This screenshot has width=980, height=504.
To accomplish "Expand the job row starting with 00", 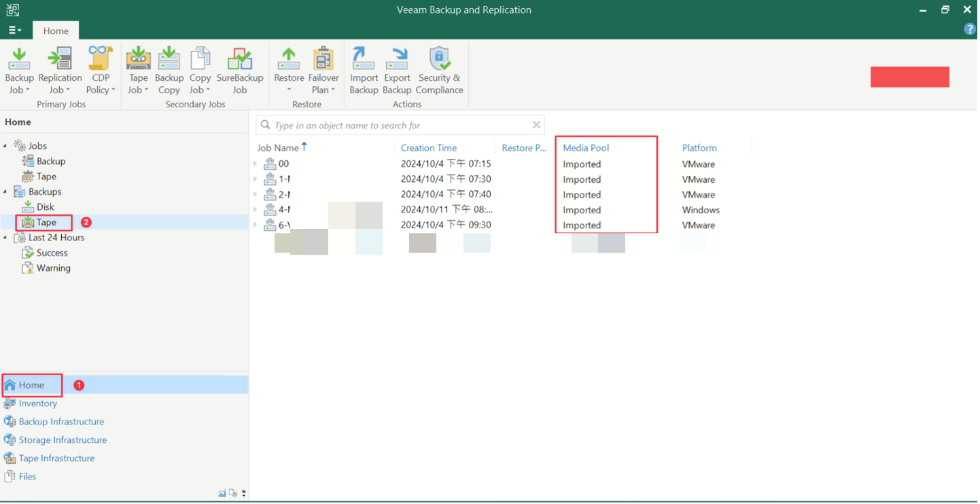I will tap(256, 164).
